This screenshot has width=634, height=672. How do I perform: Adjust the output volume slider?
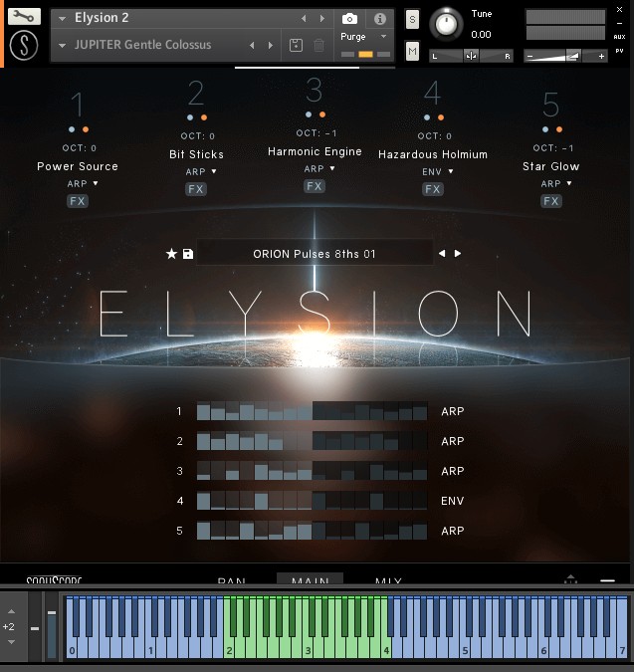(565, 56)
